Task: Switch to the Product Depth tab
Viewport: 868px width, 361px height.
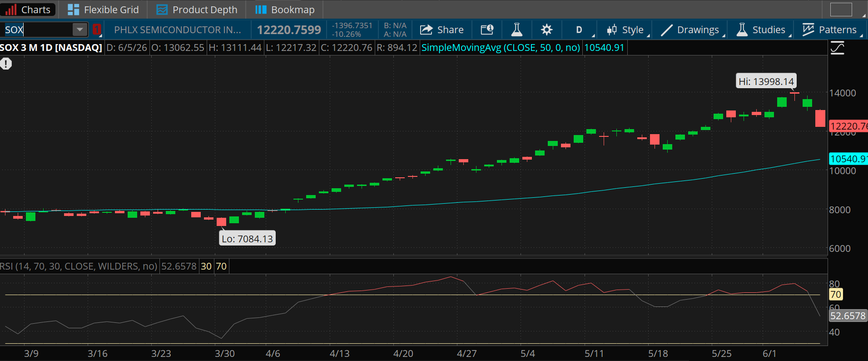Action: click(x=197, y=10)
